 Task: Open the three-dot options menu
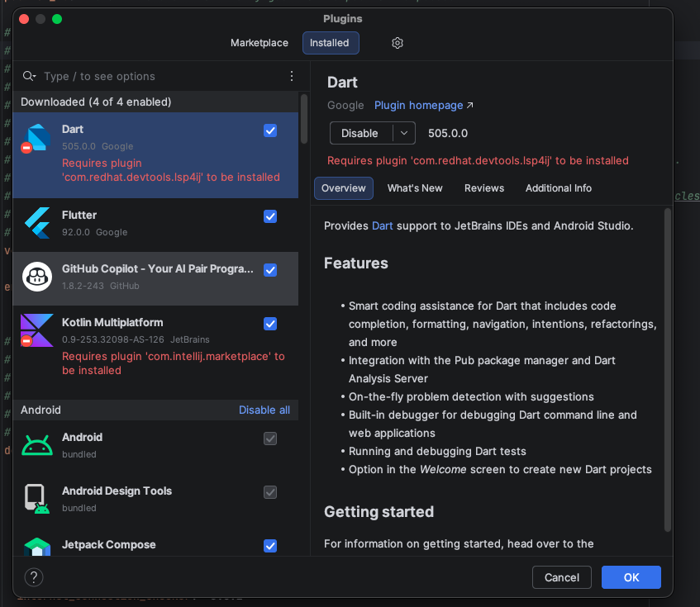coord(292,76)
